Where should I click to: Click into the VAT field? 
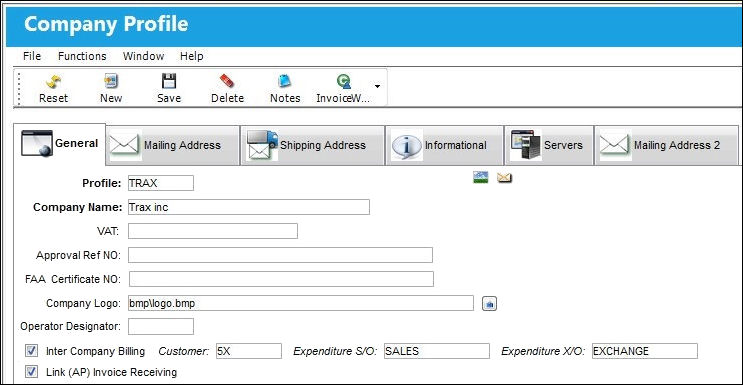213,231
